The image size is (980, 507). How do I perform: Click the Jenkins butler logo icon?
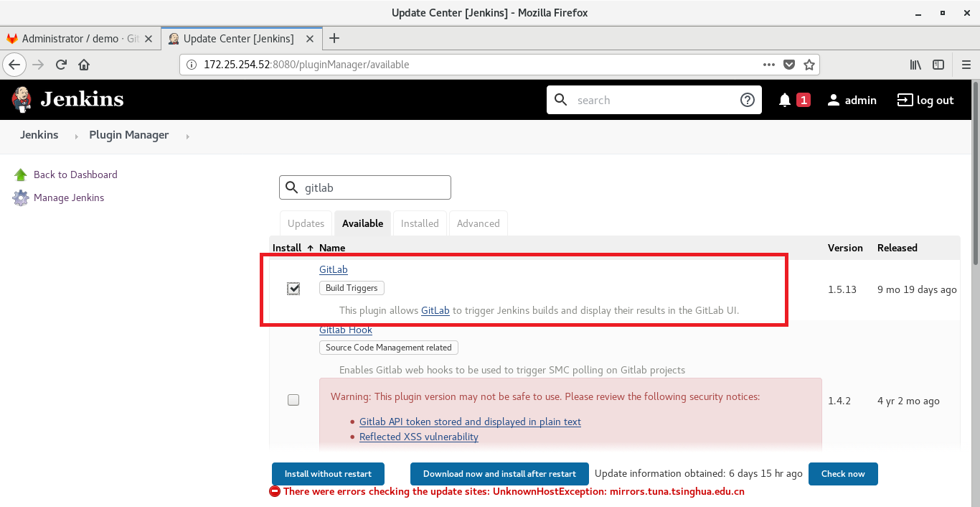(22, 100)
